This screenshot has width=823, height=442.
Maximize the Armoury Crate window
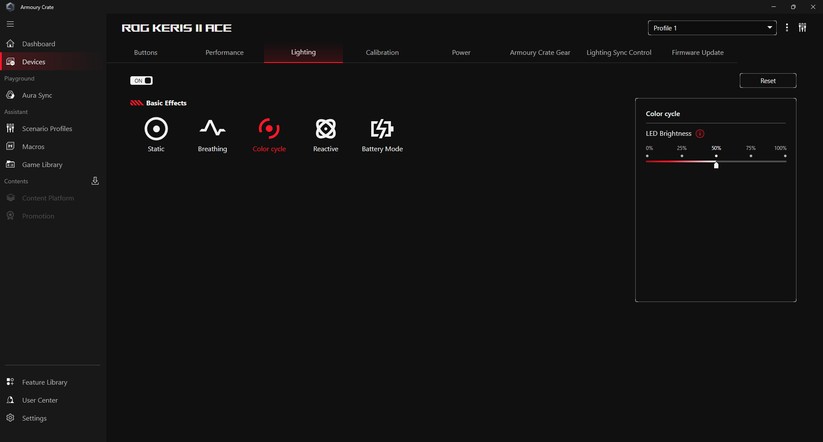click(x=793, y=7)
